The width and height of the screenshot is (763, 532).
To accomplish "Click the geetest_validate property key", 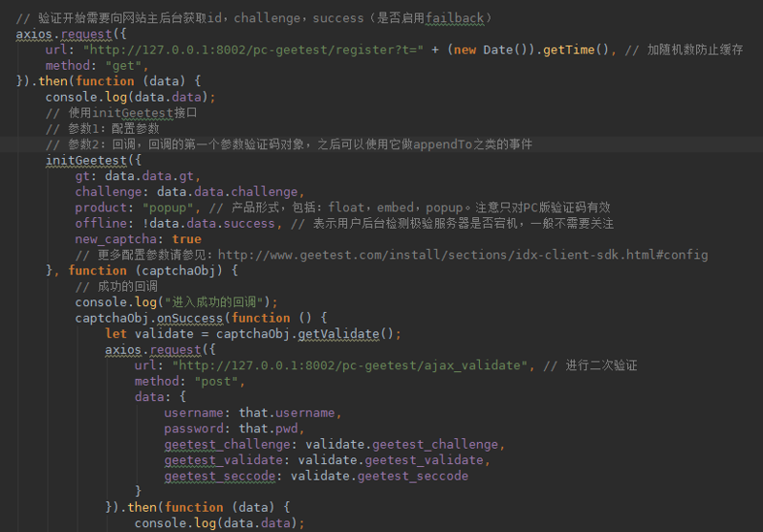I will click(x=223, y=460).
